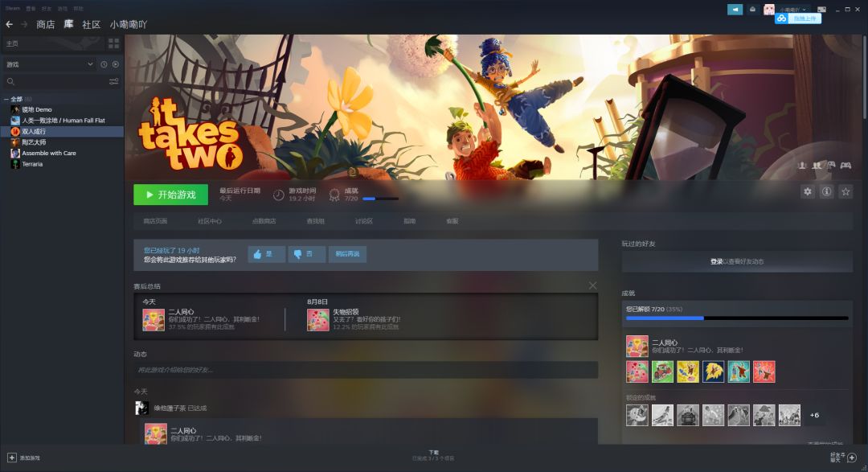The height and width of the screenshot is (472, 868).
Task: Open the 游戏 category dropdown
Action: click(49, 64)
